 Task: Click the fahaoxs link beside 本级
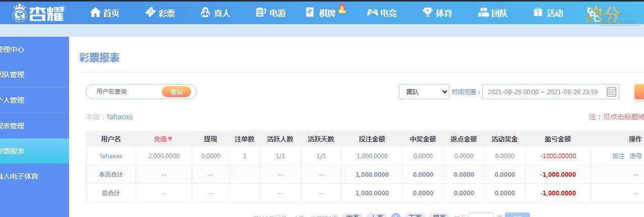click(120, 117)
